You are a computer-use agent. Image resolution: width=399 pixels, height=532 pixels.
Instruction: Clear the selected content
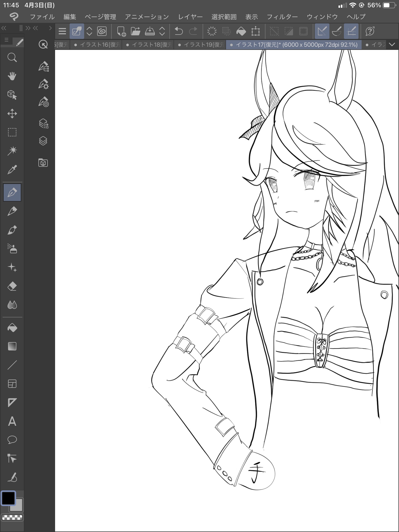point(212,31)
